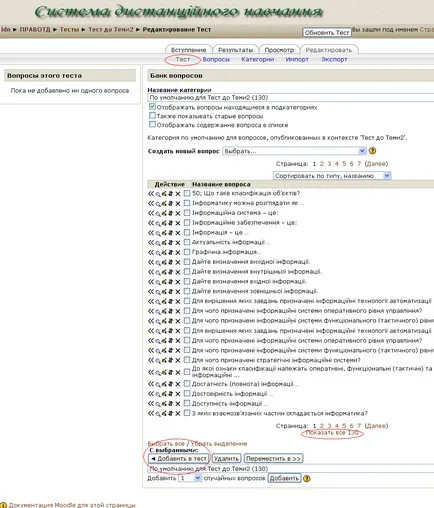The width and height of the screenshot is (434, 508).
Task: Open random questions count dropdown showing 1
Action: click(190, 478)
